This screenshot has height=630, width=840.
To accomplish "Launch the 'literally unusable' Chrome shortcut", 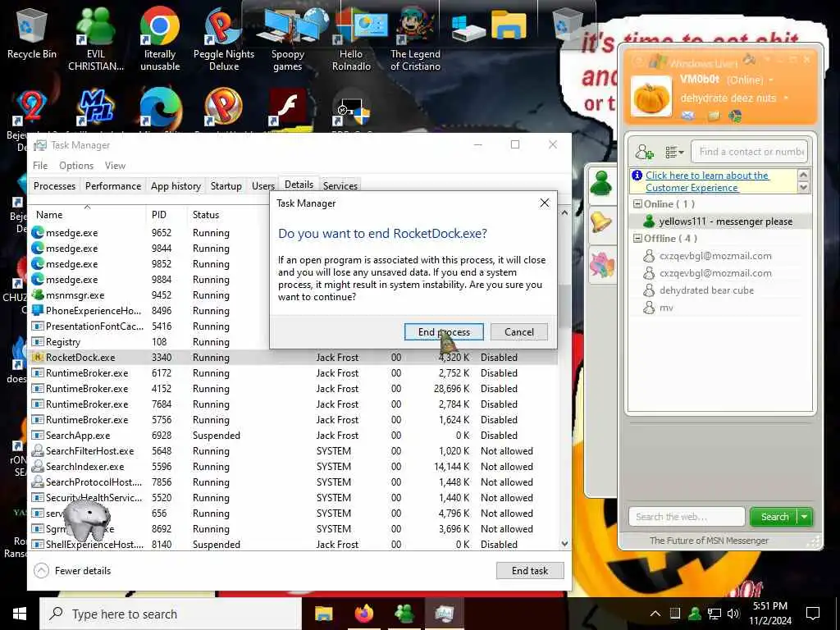I will tap(160, 39).
